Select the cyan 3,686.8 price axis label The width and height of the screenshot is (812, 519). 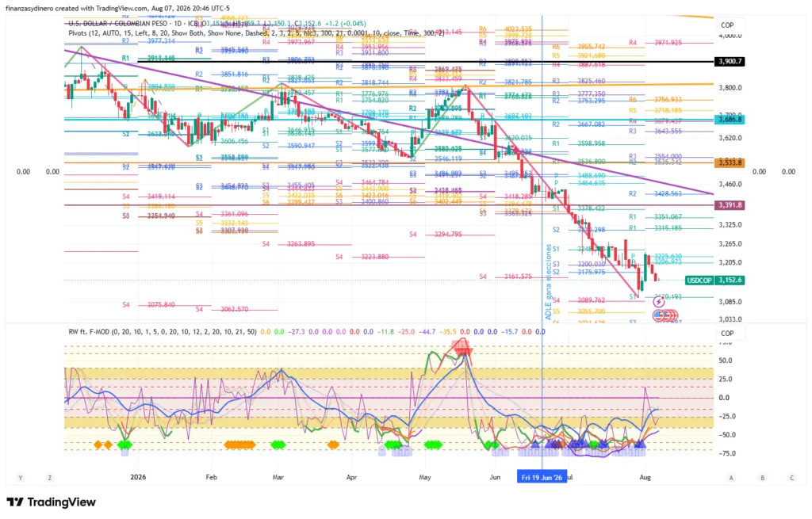pyautogui.click(x=730, y=120)
